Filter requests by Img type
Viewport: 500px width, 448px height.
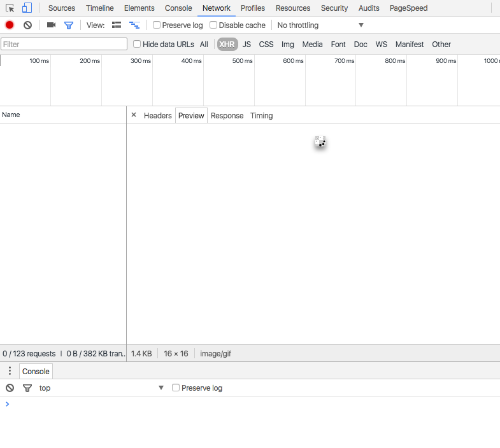tap(288, 44)
